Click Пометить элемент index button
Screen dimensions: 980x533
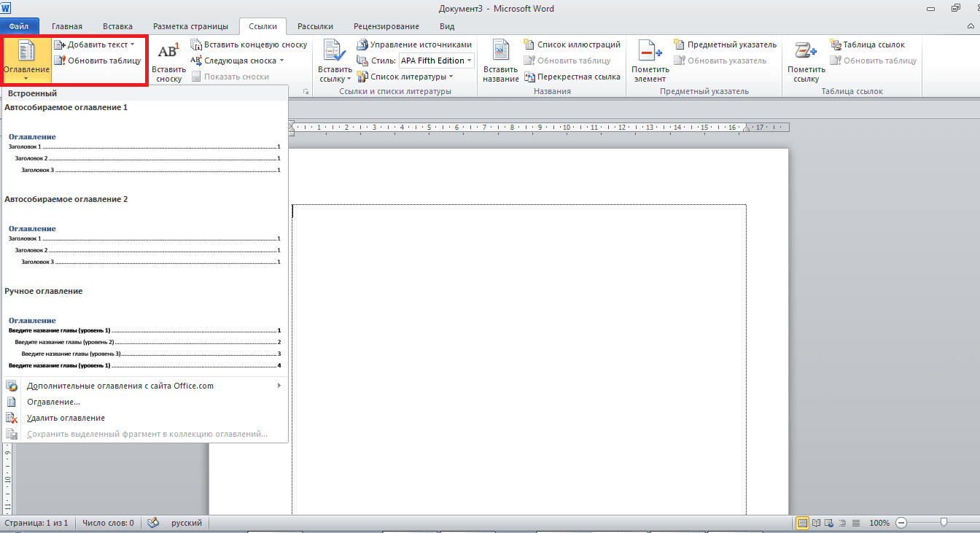coord(650,63)
